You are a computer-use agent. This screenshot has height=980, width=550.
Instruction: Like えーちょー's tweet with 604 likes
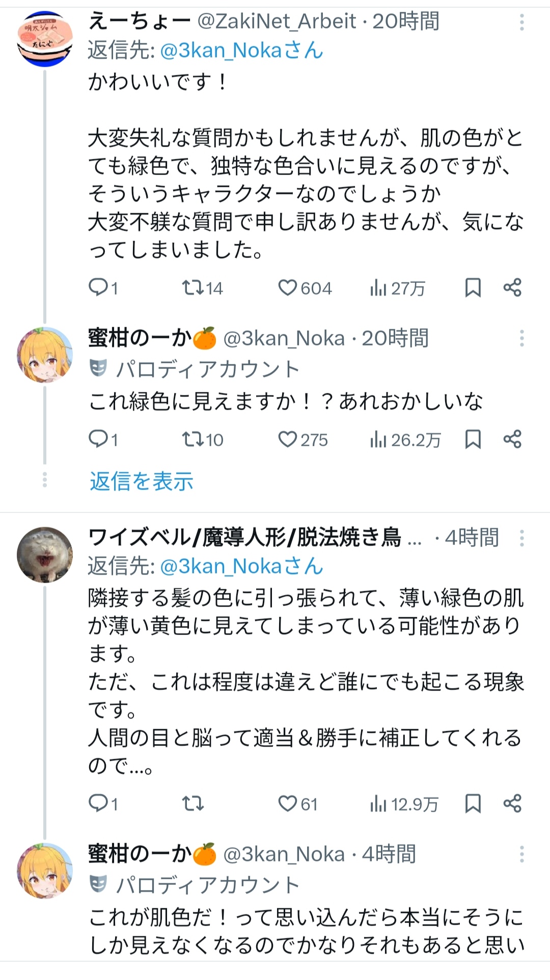point(287,288)
